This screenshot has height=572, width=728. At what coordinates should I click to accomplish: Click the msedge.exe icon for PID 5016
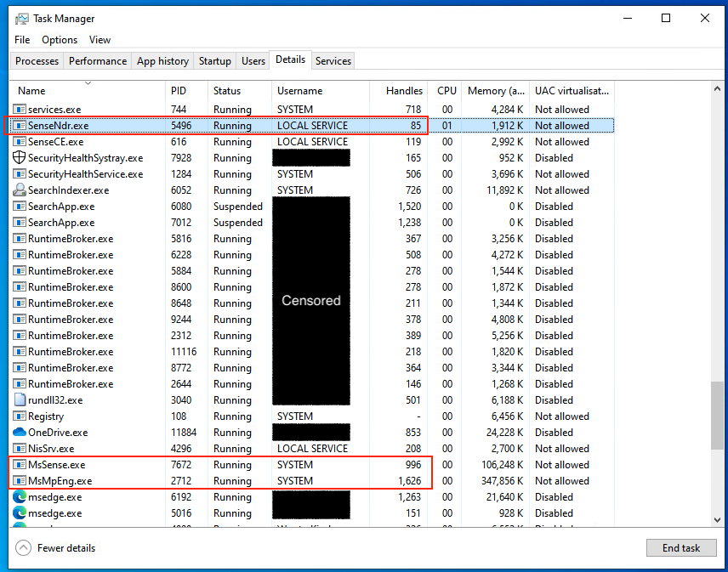click(x=20, y=513)
